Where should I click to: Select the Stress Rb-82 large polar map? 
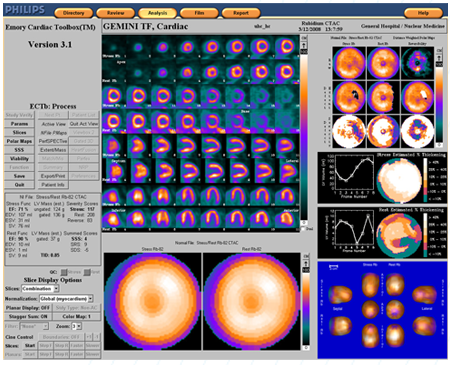[x=152, y=302]
